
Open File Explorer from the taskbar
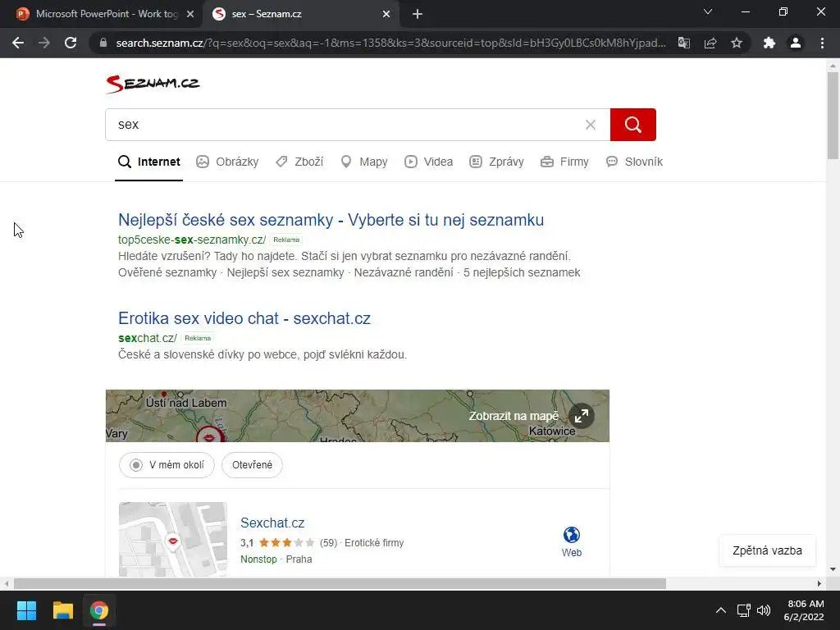click(x=62, y=610)
